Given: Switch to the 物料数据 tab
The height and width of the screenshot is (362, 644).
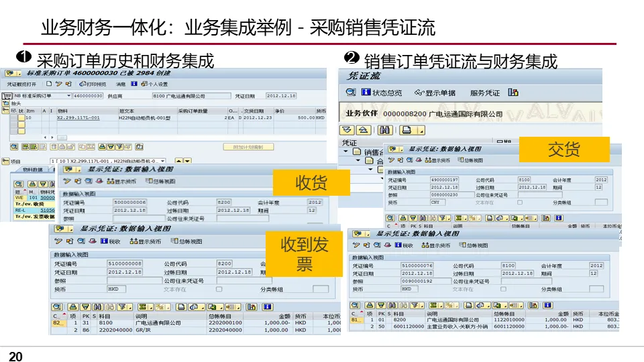Looking at the screenshot, I should pyautogui.click(x=32, y=170).
